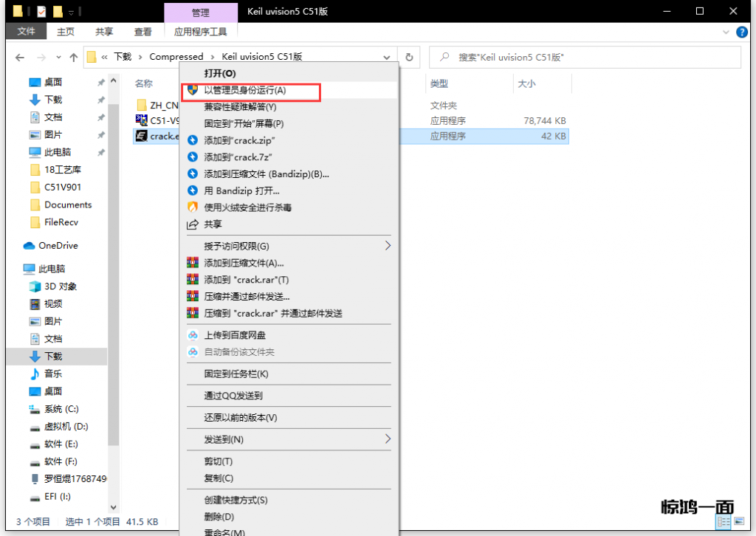Click the Bandizip icon beside 添加到"crack.zip"
The image size is (756, 536).
tap(193, 140)
